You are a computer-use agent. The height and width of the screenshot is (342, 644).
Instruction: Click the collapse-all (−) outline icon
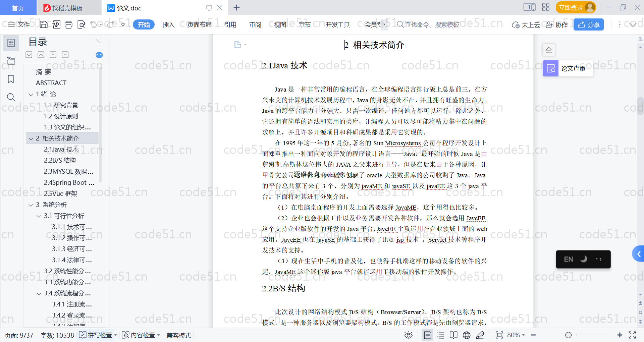coord(65,55)
